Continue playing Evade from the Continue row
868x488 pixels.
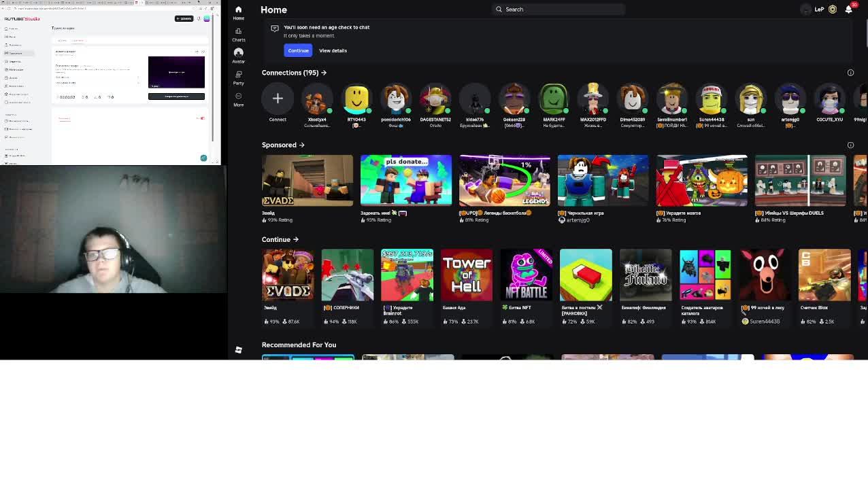[288, 275]
